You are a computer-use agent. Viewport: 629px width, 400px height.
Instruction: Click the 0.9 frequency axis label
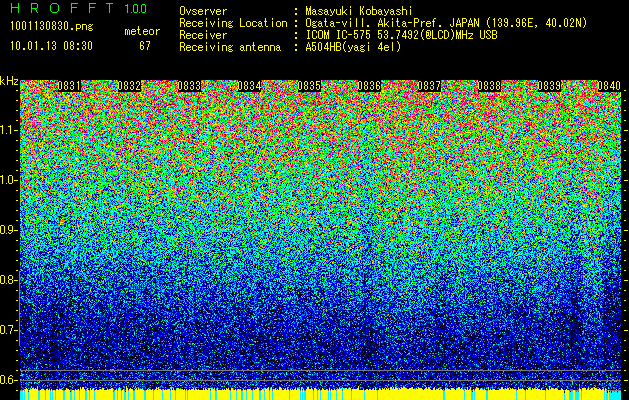(x=8, y=230)
